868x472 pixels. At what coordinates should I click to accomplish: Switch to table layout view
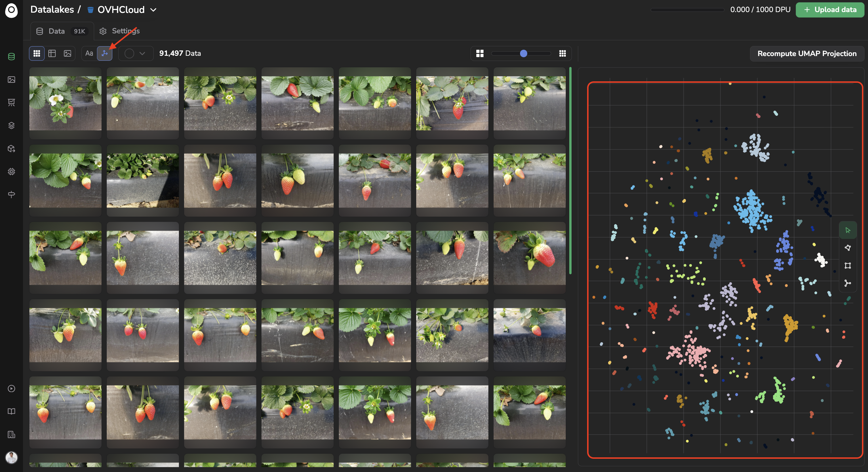click(x=52, y=53)
